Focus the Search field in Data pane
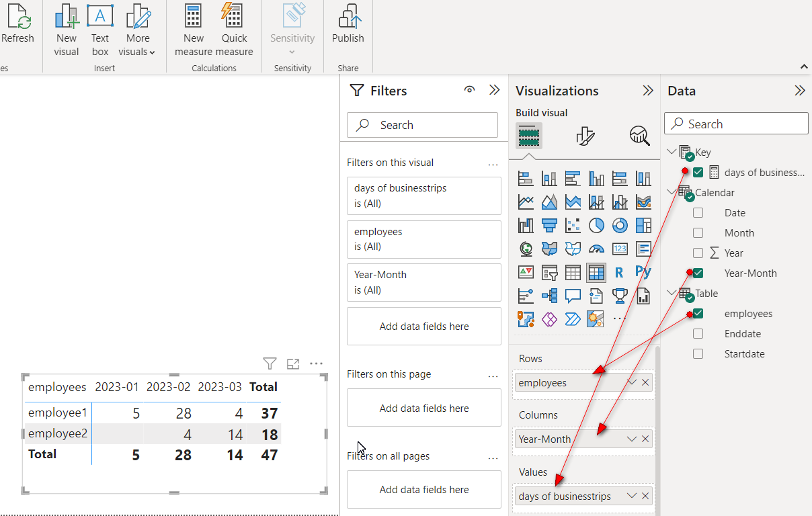The image size is (812, 516). point(736,124)
